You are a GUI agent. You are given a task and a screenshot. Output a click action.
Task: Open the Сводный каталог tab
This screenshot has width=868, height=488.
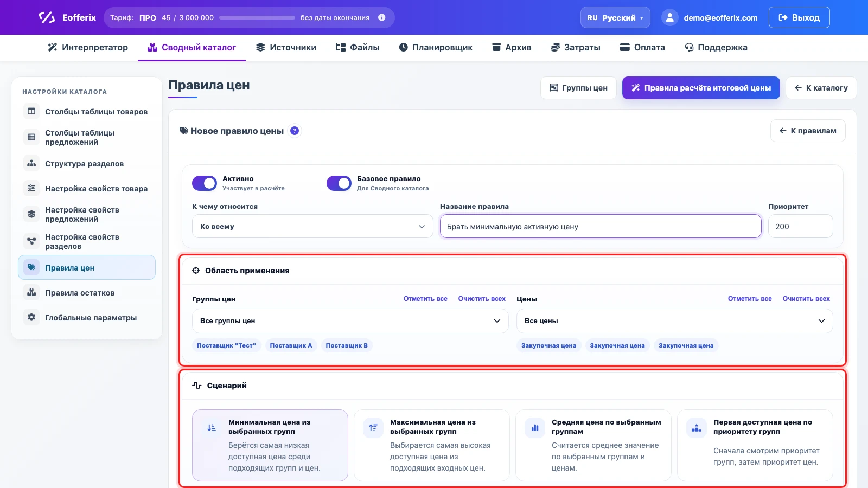pos(192,47)
